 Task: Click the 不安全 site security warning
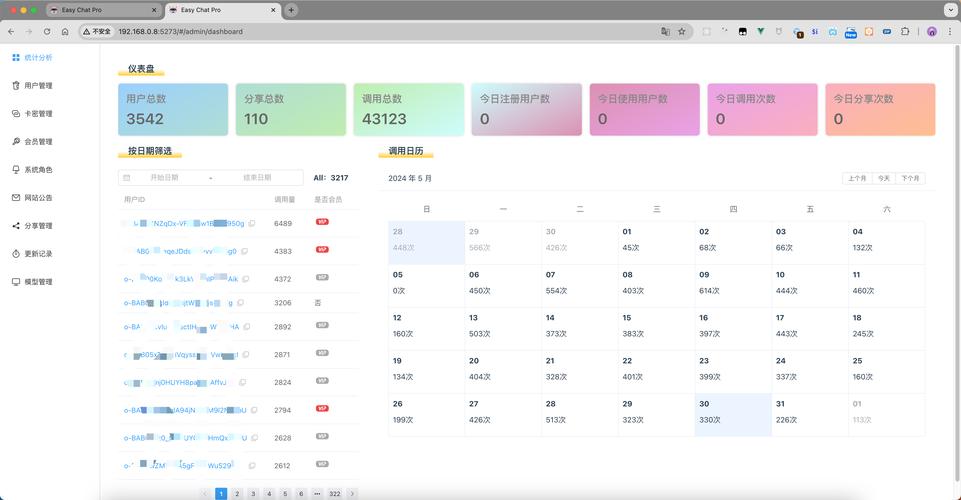point(97,31)
